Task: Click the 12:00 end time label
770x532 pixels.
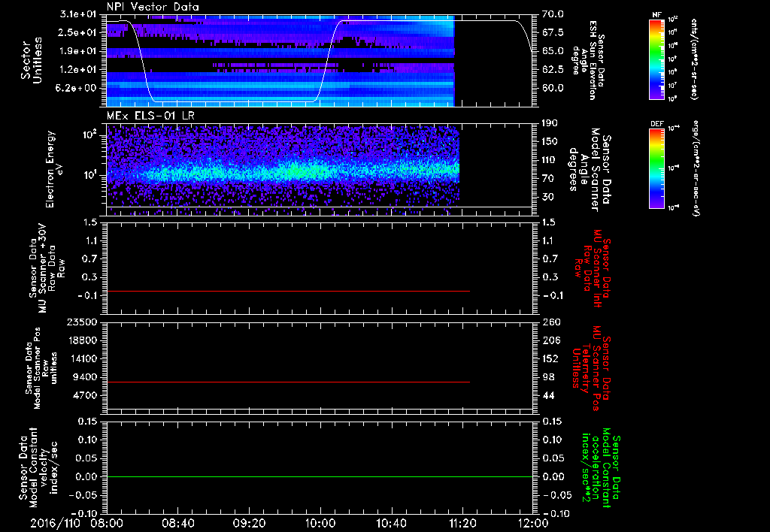Action: tap(533, 523)
